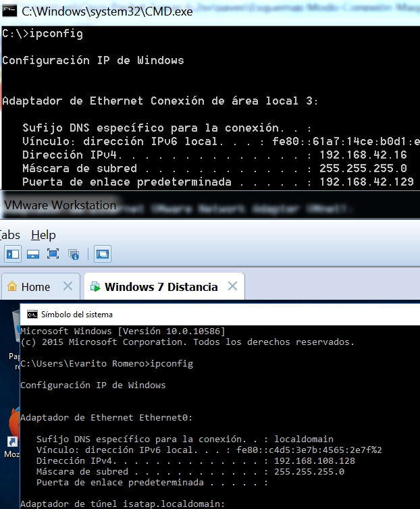The image size is (420, 509).
Task: Toggle the console view toolbar icon
Action: pyautogui.click(x=103, y=254)
